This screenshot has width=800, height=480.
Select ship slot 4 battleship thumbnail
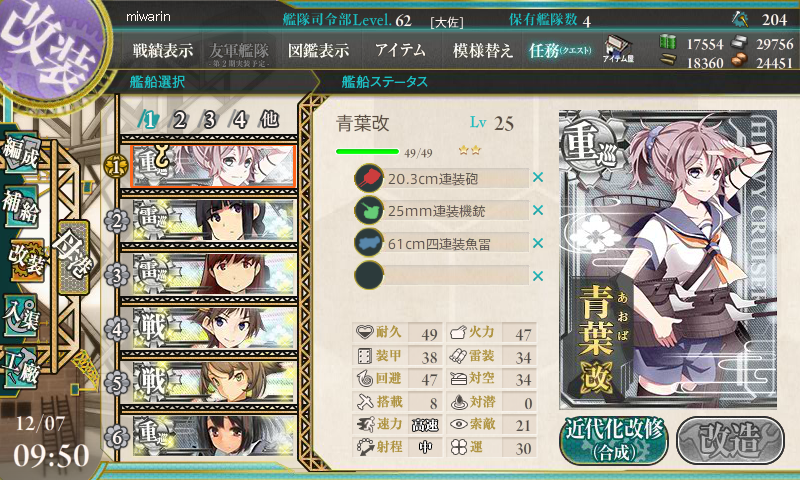click(213, 328)
